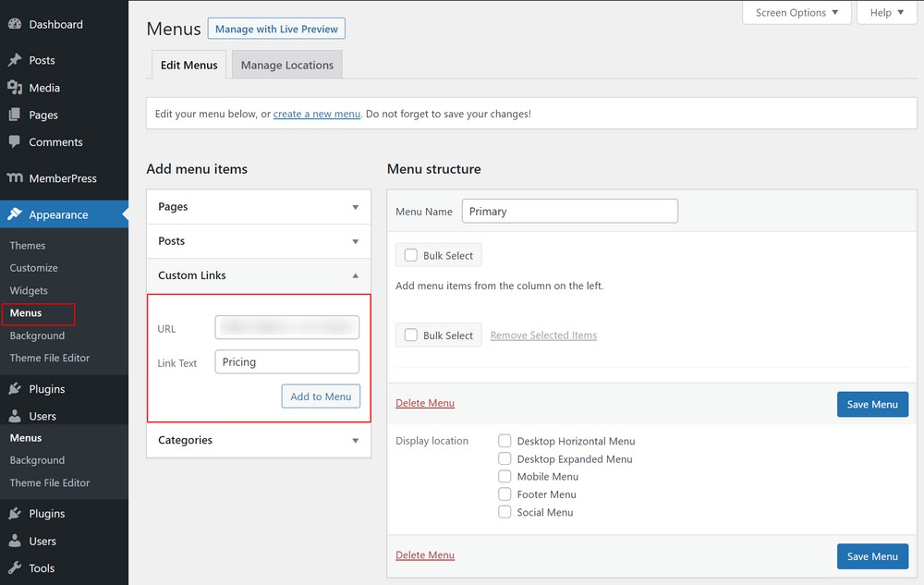Enable Desktop Horizontal Menu location
Viewport: 924px width, 585px height.
[505, 441]
